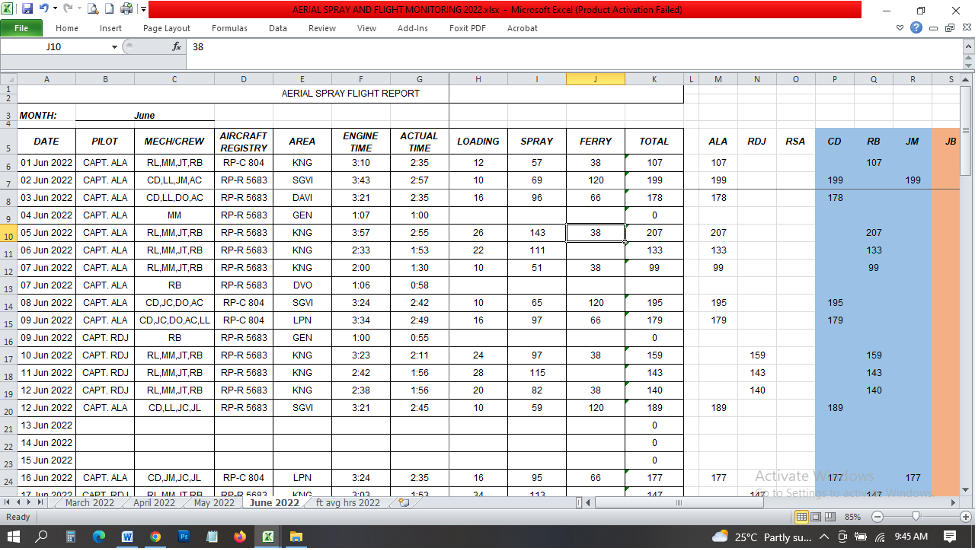Click the grayed Redo icon
This screenshot has width=977, height=550.
coord(68,9)
